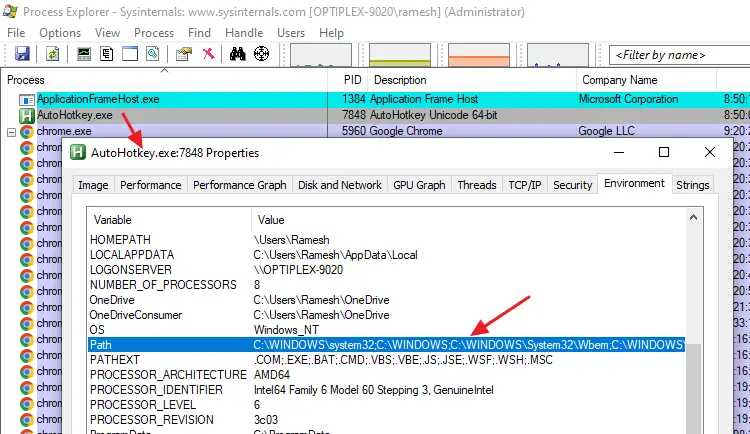Click the Refresh Now toolbar icon
Viewport: 750px width, 434px height.
coord(53,54)
